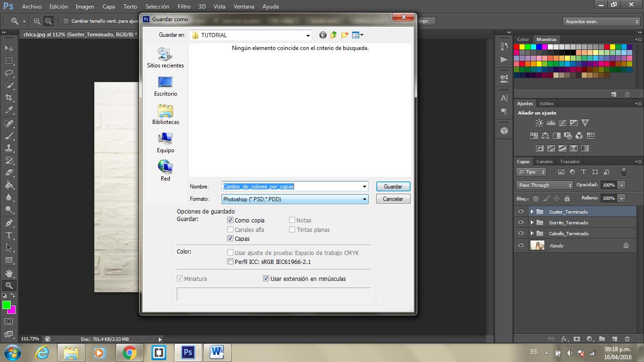The image size is (644, 362).
Task: Open the Formato file type dropdown
Action: click(295, 199)
